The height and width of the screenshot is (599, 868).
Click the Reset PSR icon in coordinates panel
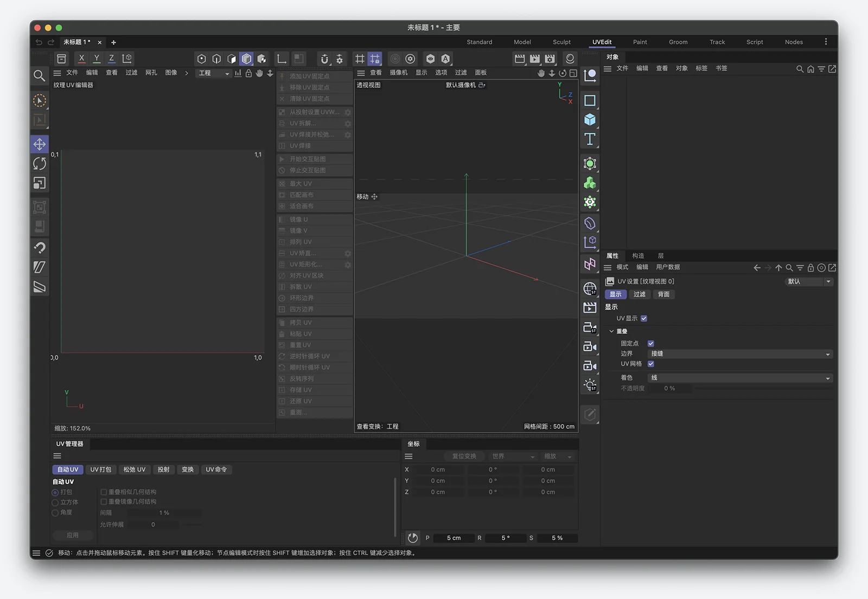(x=413, y=538)
